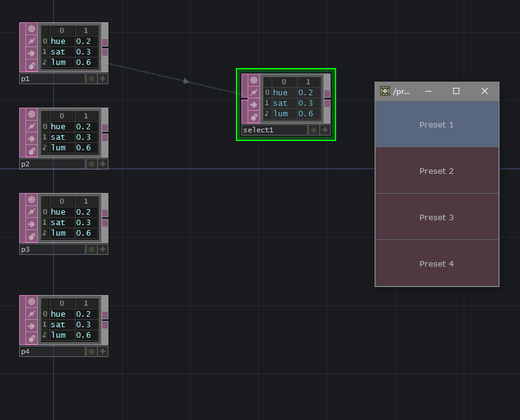Click the Preset 3 button

click(436, 217)
